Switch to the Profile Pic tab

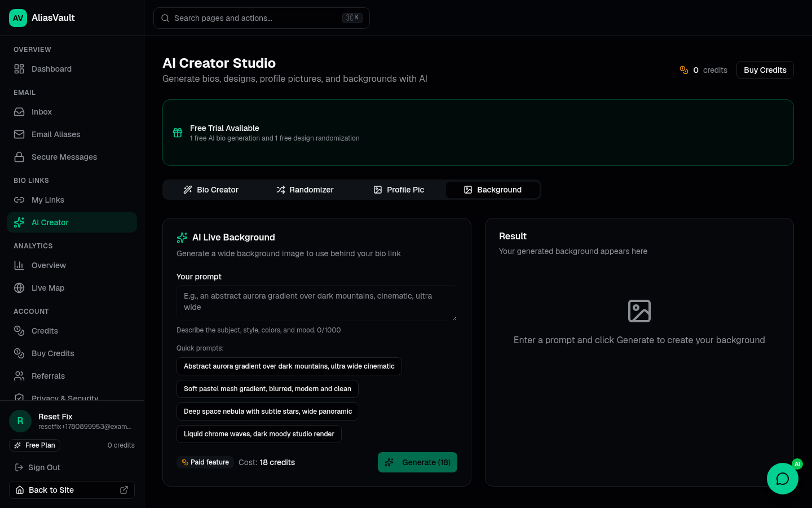pos(399,190)
